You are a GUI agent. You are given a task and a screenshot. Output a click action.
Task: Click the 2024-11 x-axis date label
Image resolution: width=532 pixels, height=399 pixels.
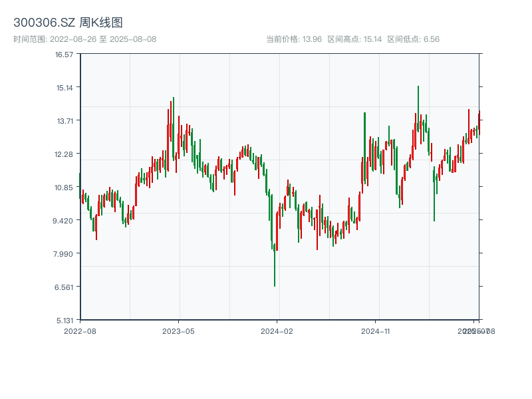click(375, 331)
